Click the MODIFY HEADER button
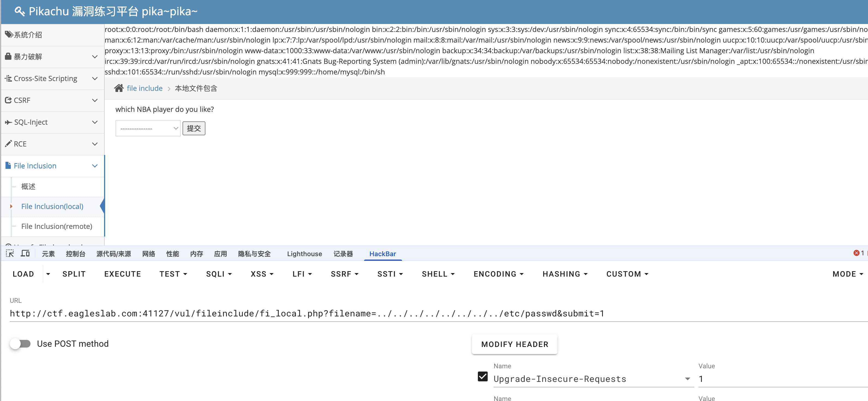This screenshot has width=868, height=401. coord(515,344)
